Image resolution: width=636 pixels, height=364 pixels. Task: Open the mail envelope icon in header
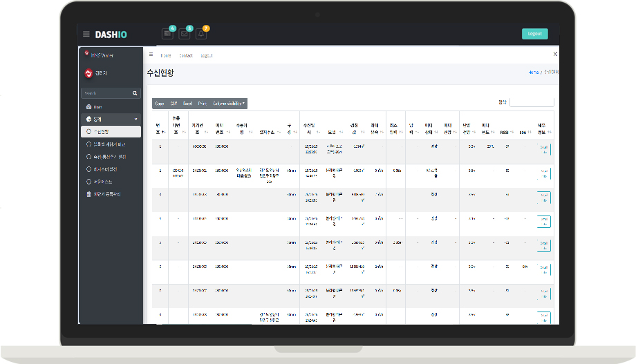tap(184, 34)
